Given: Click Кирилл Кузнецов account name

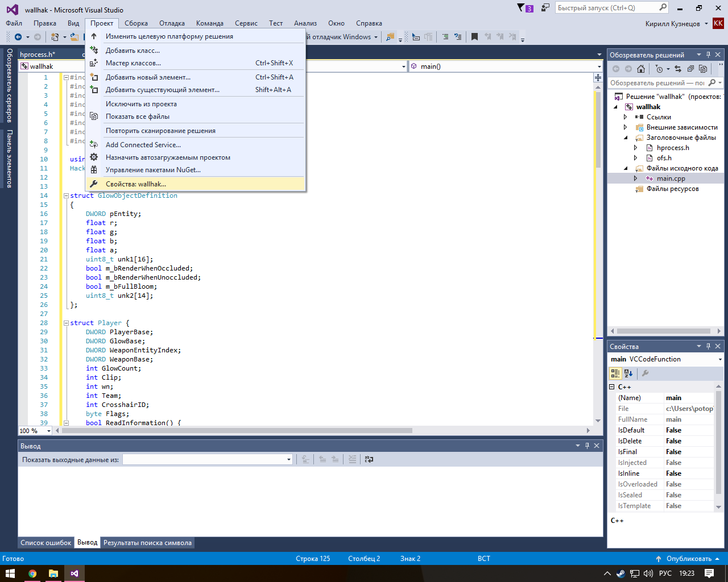Looking at the screenshot, I should coord(673,24).
